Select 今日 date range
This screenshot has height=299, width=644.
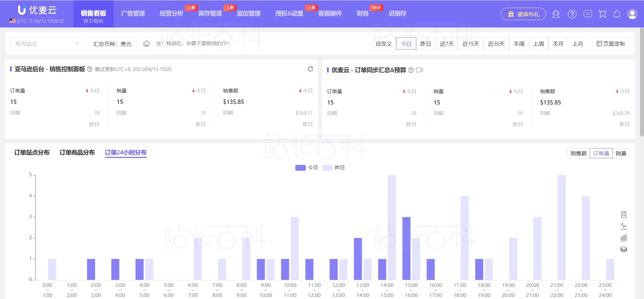406,44
